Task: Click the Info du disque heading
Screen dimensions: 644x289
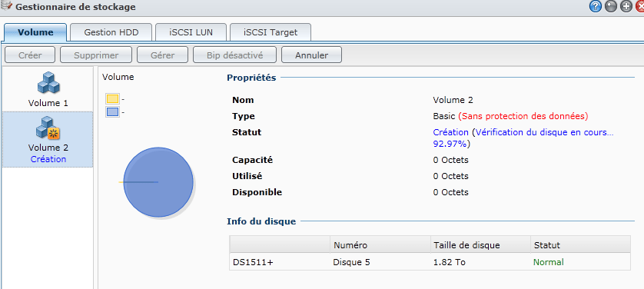Action: click(x=261, y=221)
